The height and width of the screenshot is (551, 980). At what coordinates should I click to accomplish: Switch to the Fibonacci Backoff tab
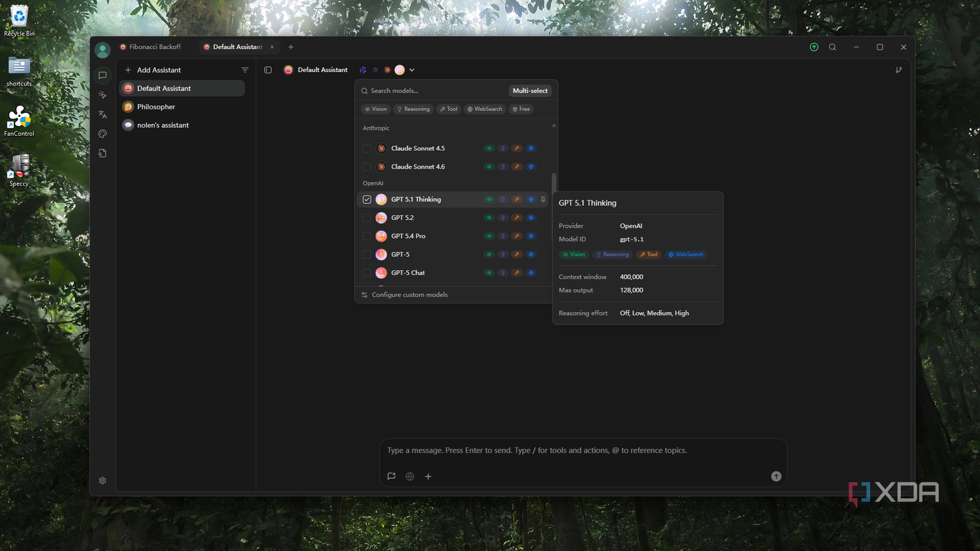pyautogui.click(x=151, y=47)
